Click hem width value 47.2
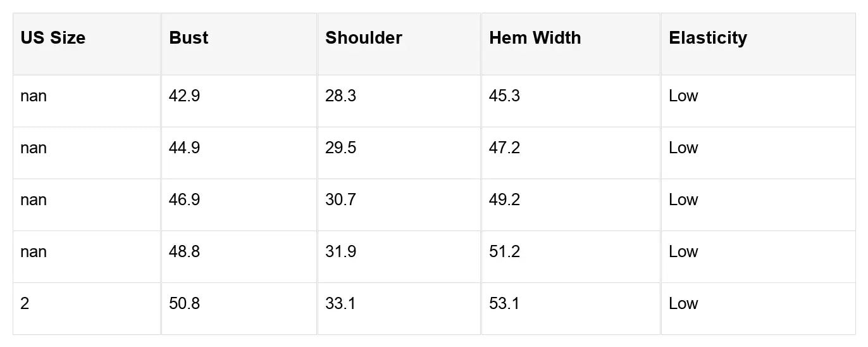Screen dimensions: 868x347 (x=505, y=148)
